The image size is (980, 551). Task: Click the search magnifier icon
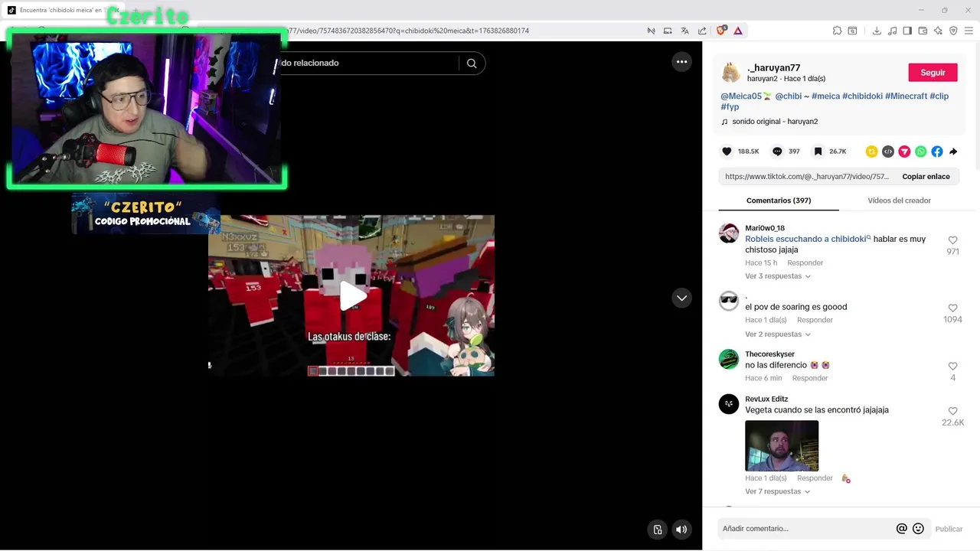(x=472, y=63)
